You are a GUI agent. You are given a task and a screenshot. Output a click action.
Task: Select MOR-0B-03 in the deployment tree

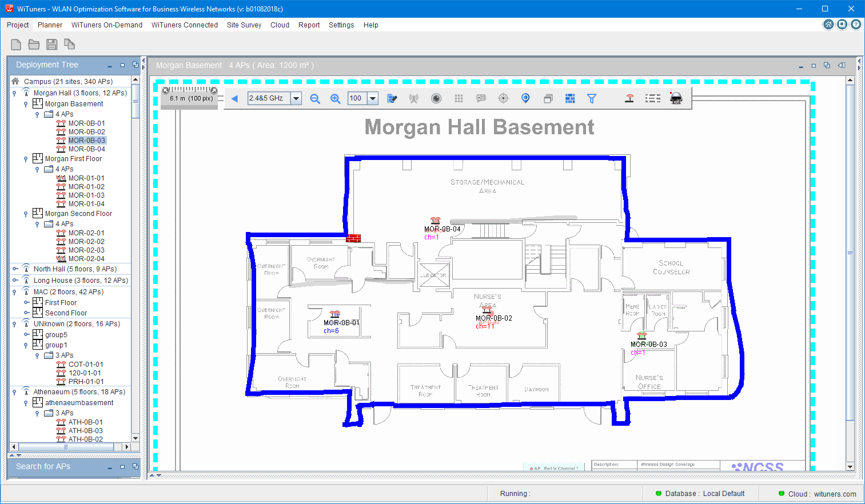click(86, 140)
